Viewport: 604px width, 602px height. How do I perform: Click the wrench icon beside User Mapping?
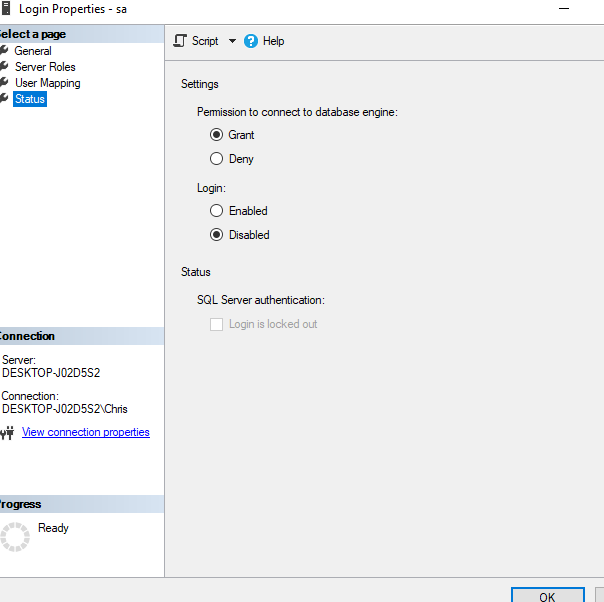coord(4,83)
